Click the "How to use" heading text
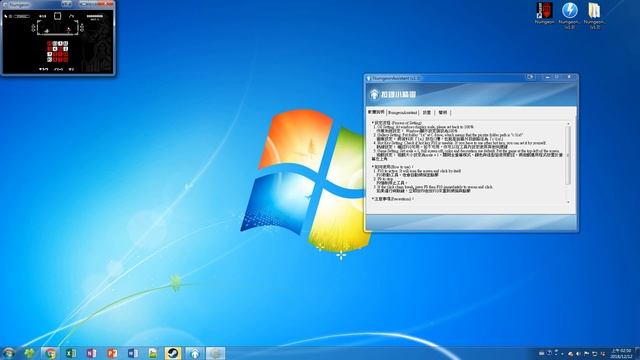640x360 pixels. pyautogui.click(x=402, y=167)
